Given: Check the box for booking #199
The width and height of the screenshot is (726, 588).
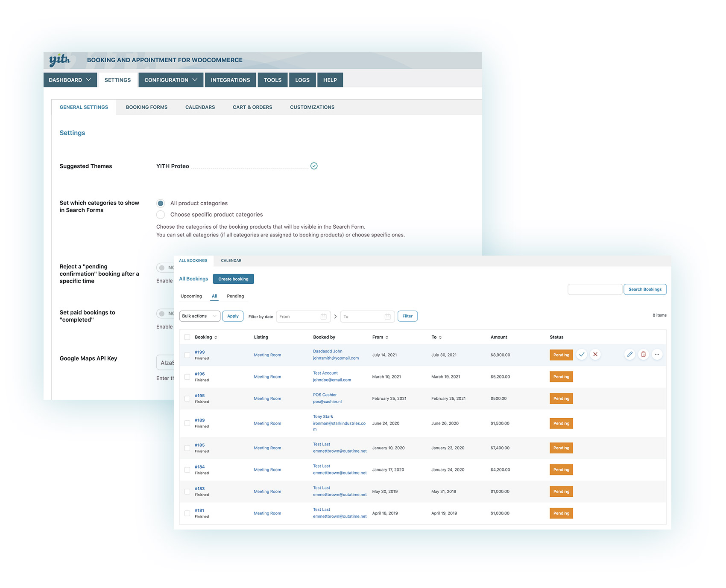Looking at the screenshot, I should (x=187, y=355).
